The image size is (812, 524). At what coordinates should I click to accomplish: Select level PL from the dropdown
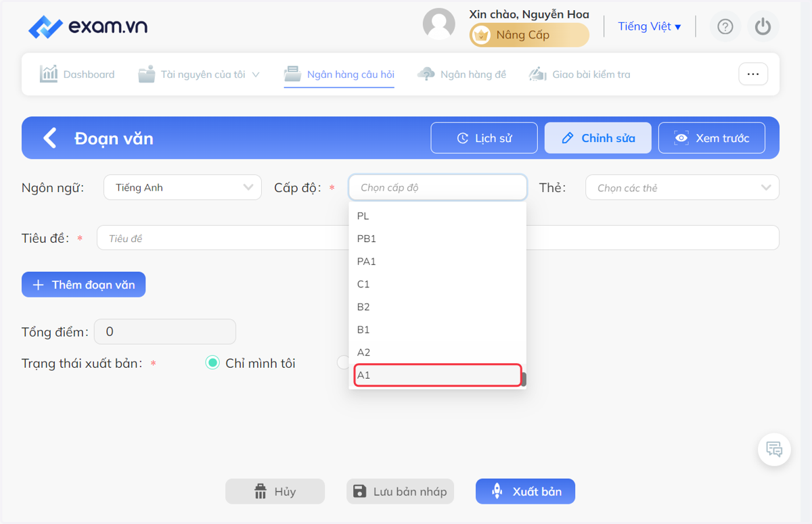coord(437,216)
